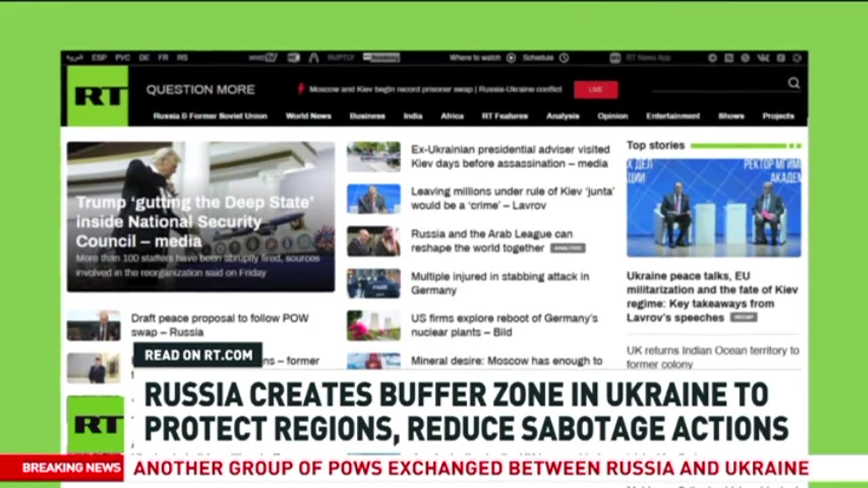Click the Where to watch play icon

(x=511, y=58)
